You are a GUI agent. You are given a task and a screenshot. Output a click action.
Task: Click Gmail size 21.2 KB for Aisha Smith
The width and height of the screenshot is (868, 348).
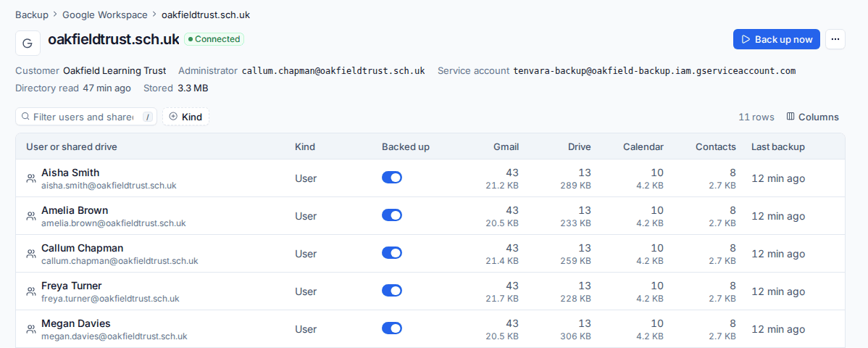tap(504, 186)
